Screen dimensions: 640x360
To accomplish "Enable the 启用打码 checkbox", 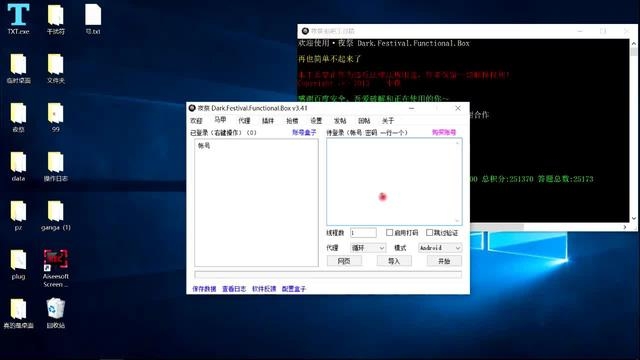I will point(389,232).
